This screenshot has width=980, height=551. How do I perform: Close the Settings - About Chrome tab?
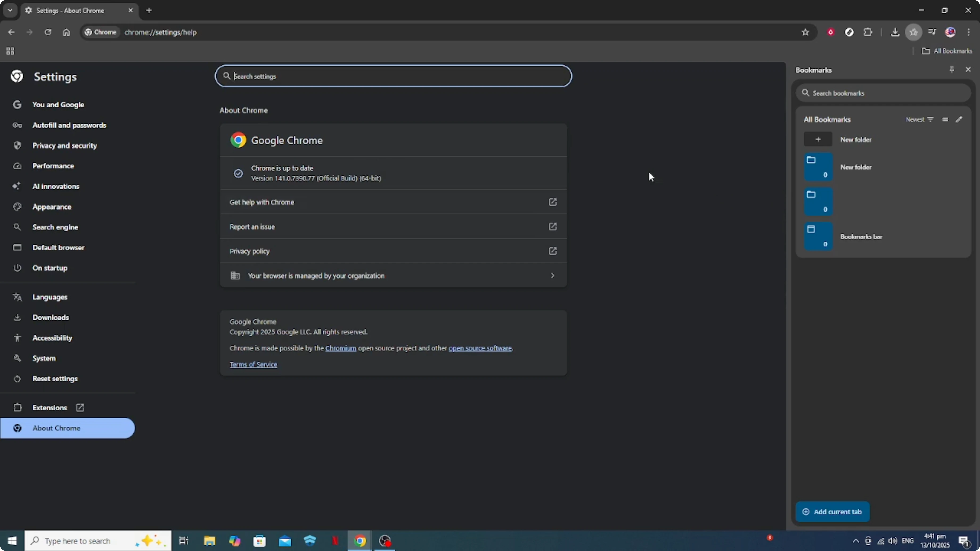point(130,10)
